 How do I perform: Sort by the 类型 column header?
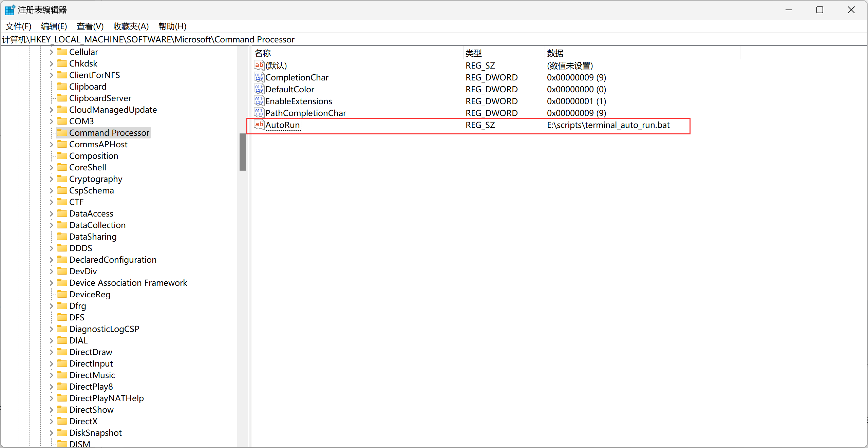[x=474, y=53]
